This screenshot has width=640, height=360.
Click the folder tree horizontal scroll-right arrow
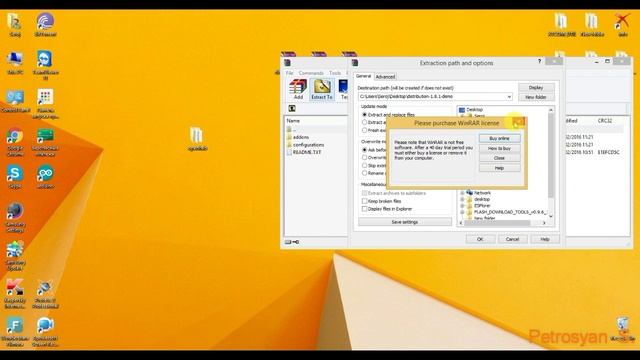click(x=544, y=223)
